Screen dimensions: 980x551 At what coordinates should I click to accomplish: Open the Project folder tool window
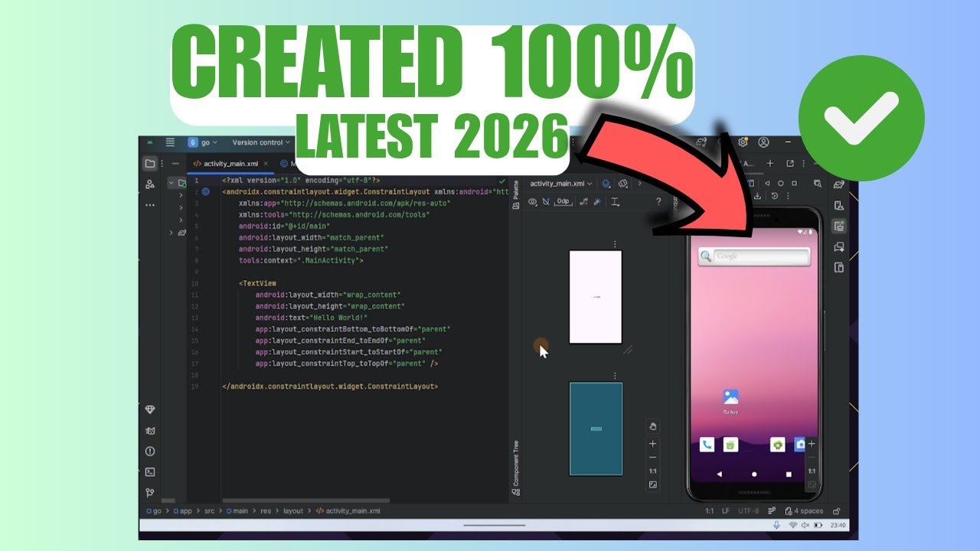point(150,163)
